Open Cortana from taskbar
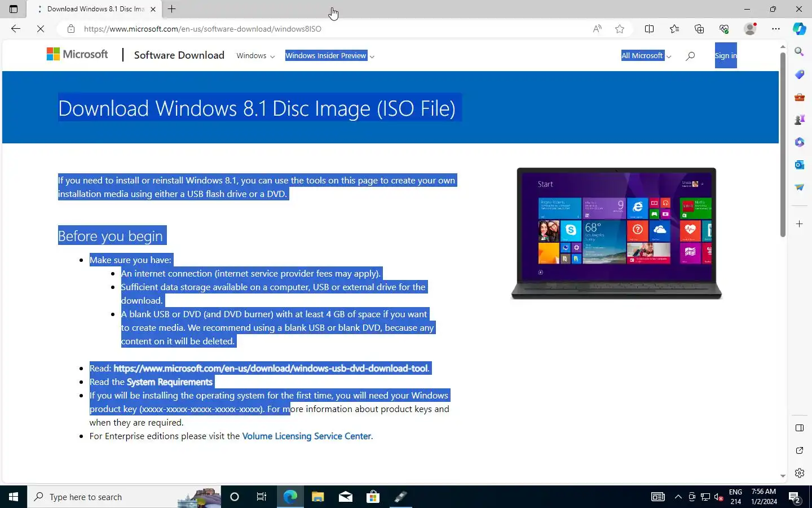The height and width of the screenshot is (508, 812). (235, 497)
